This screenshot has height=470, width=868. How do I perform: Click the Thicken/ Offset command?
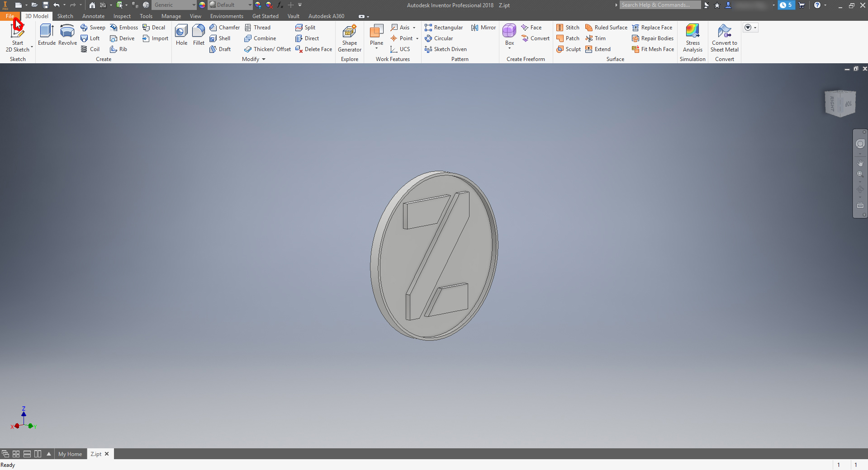[x=267, y=49]
